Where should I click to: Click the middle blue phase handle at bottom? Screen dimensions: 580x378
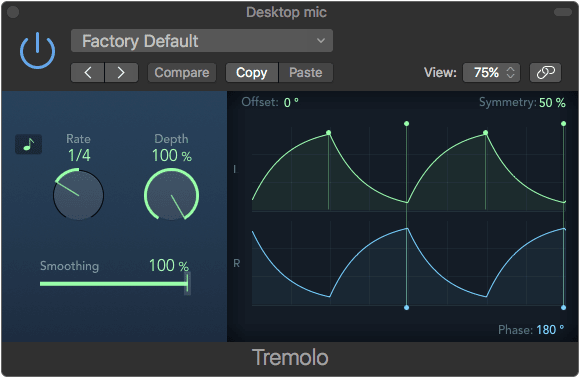tap(407, 307)
